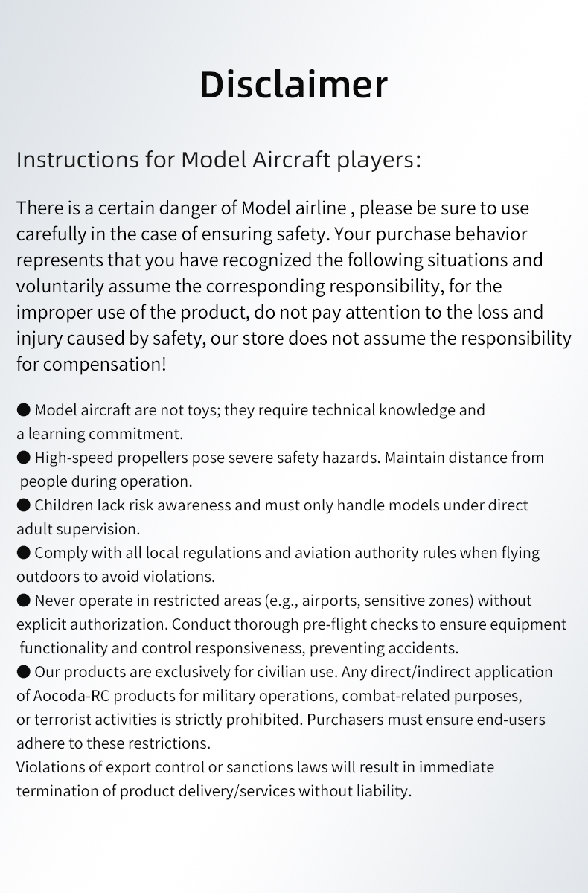Click the Disclaimer heading
Viewport: 588px width, 893px height.
[x=293, y=85]
